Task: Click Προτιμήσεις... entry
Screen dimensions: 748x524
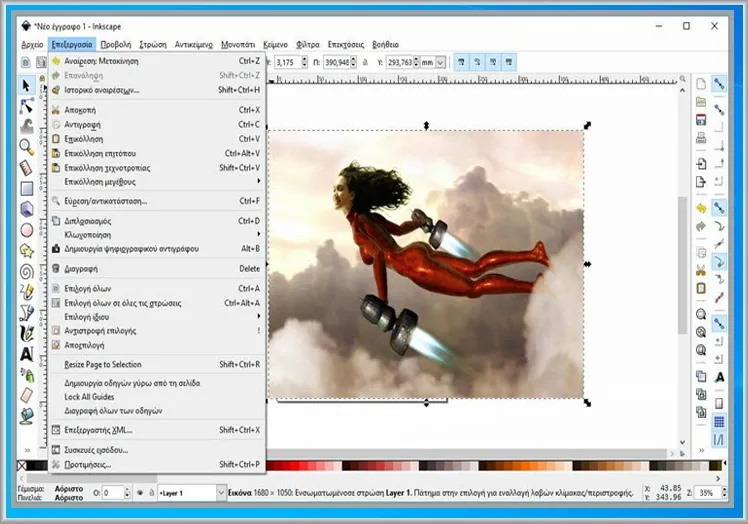Action: [x=156, y=464]
